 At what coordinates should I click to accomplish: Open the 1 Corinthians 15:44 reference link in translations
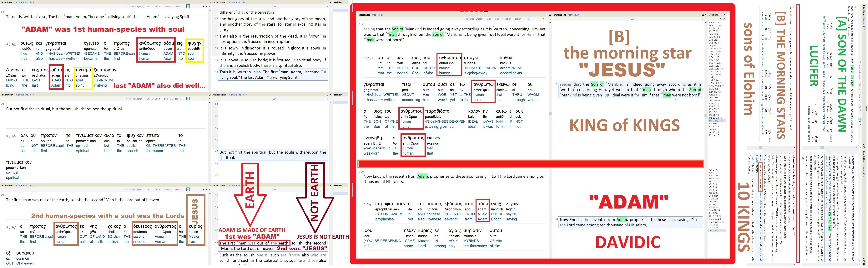[x=237, y=2]
